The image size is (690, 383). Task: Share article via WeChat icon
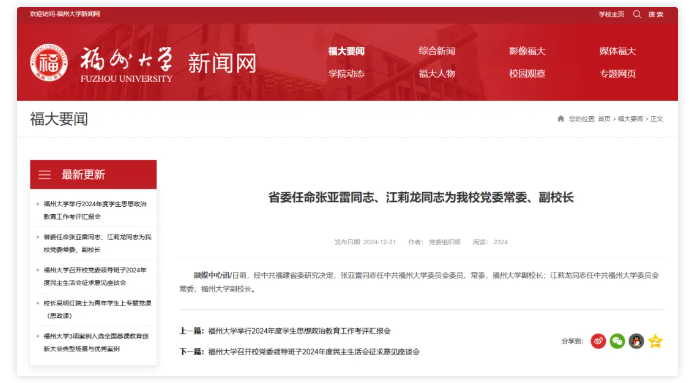pos(617,341)
